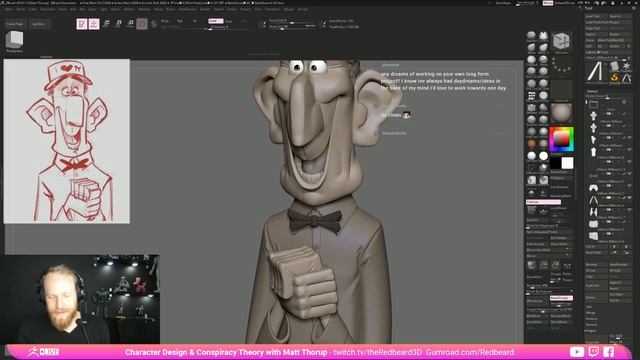This screenshot has width=640, height=360.
Task: Expand the Boolean section
Action: pyautogui.click(x=591, y=319)
